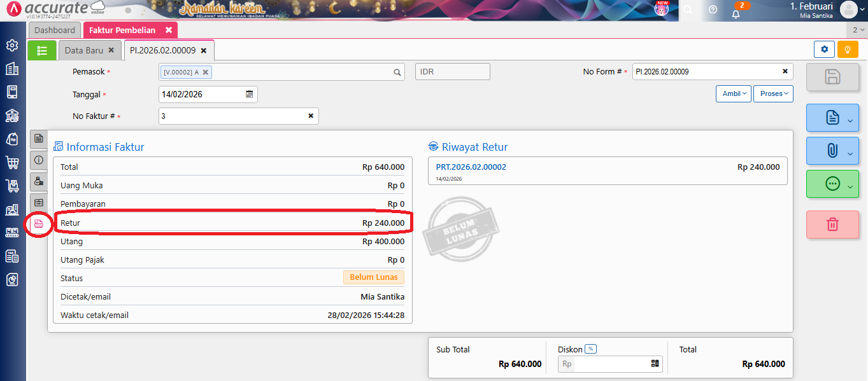Screen dimensions: 868x381
Task: Open the shopping cart module in sidebar
Action: coord(11,162)
